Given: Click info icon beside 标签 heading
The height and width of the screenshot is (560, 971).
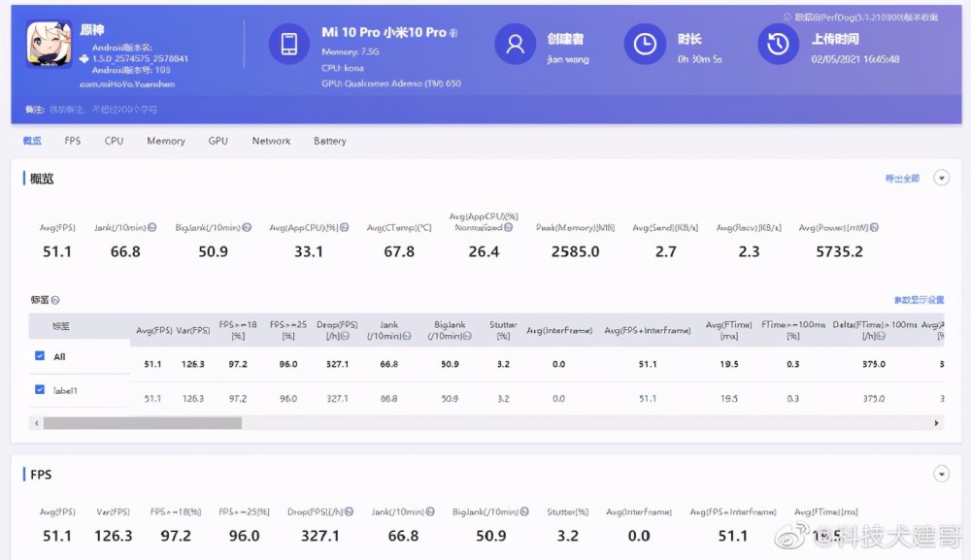Looking at the screenshot, I should click(55, 301).
